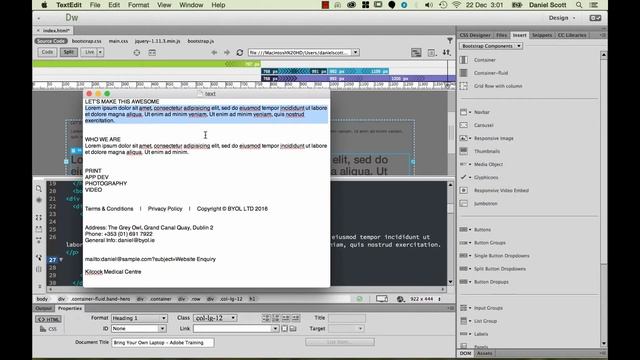This screenshot has height=360, width=640.
Task: Open Bootstrap Components category dropdown
Action: (x=491, y=46)
